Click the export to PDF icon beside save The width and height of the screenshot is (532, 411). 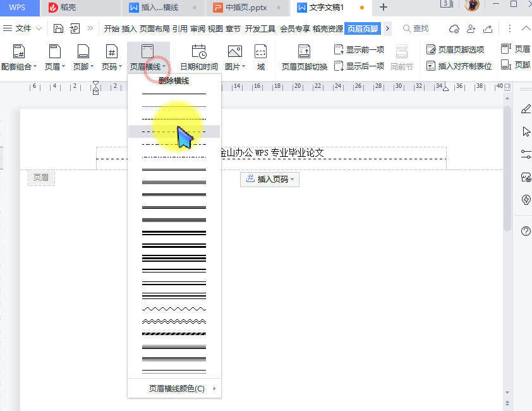[x=75, y=28]
